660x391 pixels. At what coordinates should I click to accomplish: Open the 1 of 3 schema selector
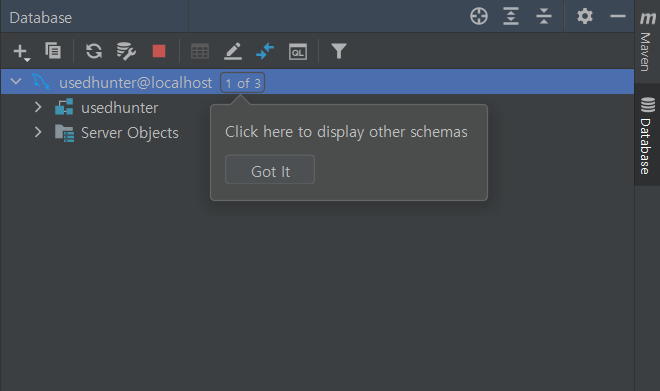click(242, 82)
